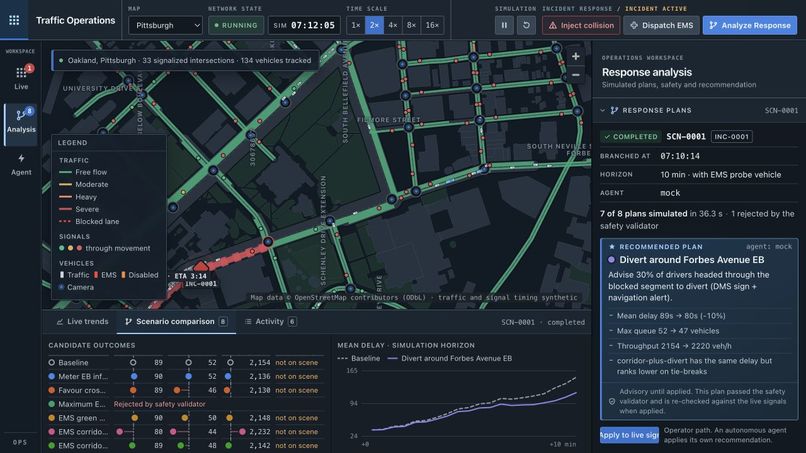806x453 pixels.
Task: Select the Favour cross candidate outcome
Action: click(186, 390)
